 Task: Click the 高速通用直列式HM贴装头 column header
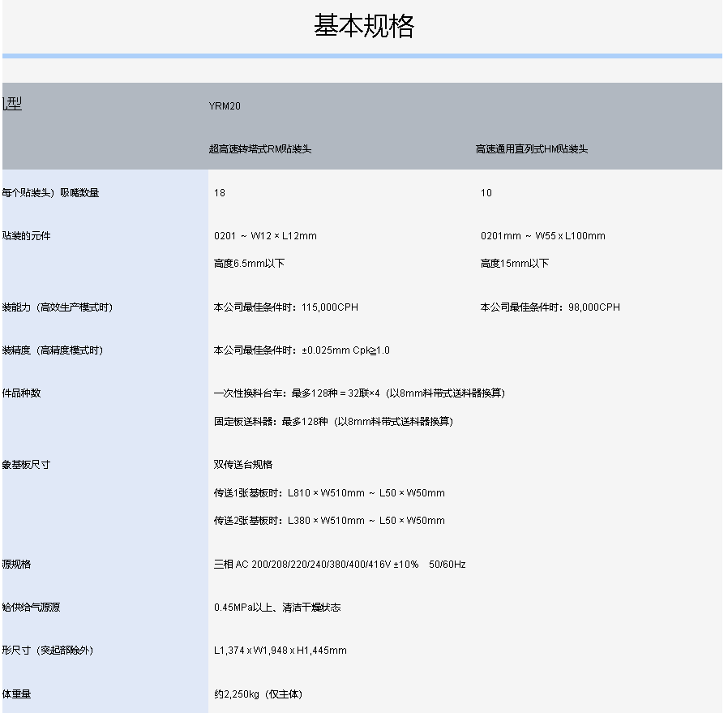point(532,149)
